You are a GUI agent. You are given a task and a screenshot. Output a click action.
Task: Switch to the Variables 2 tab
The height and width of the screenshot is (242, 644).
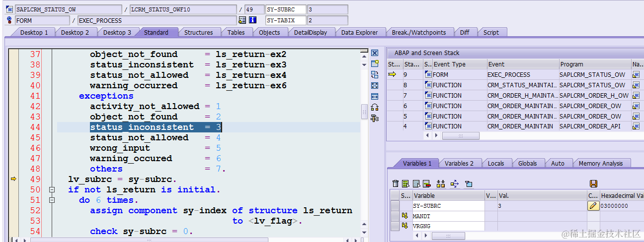coord(459,163)
